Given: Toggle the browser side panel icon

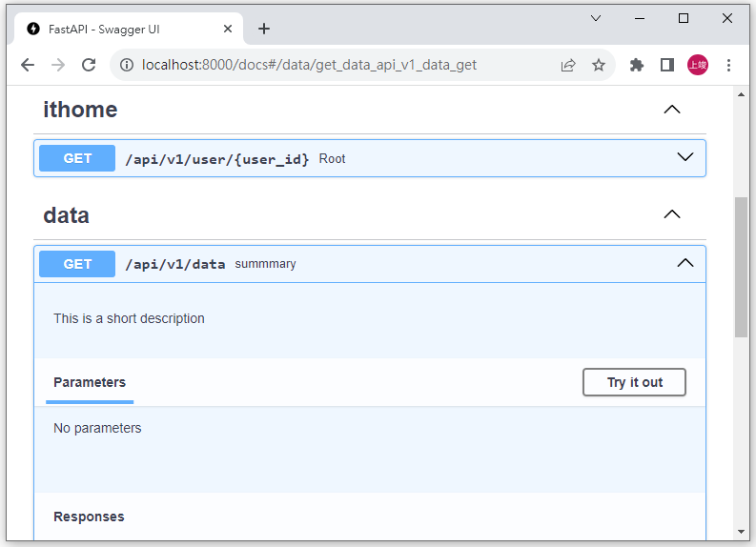Looking at the screenshot, I should 666,65.
